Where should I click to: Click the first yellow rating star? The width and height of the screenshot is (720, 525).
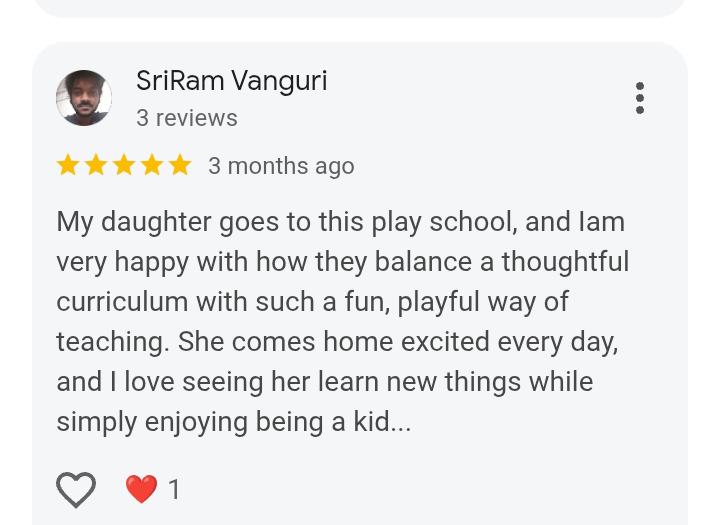click(68, 165)
